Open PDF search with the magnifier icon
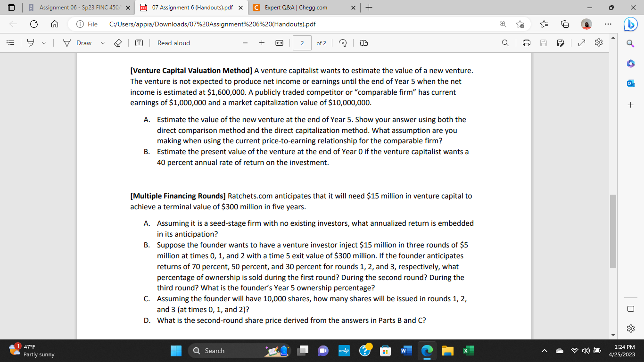The width and height of the screenshot is (644, 362). point(505,42)
